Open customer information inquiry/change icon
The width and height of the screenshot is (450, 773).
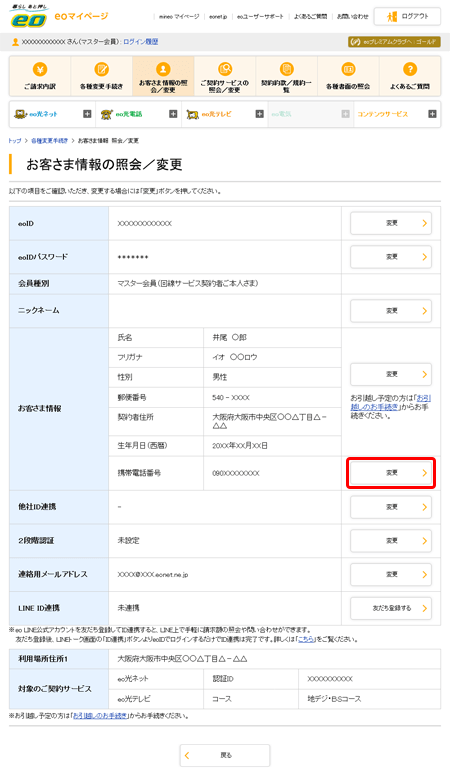pyautogui.click(x=163, y=69)
